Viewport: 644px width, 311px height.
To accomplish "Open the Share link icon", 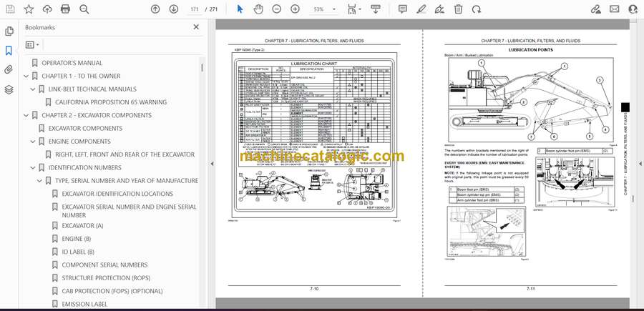I will 595,9.
